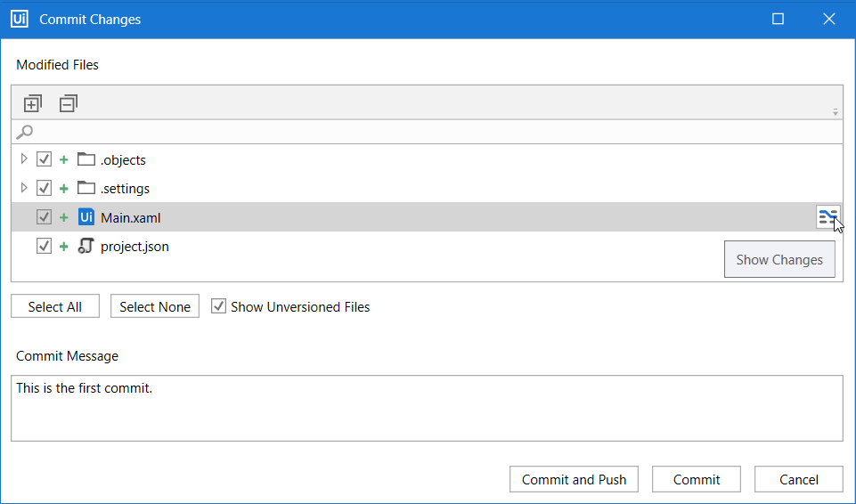Click the search field in Modified Files
The image size is (856, 504).
coord(428,133)
